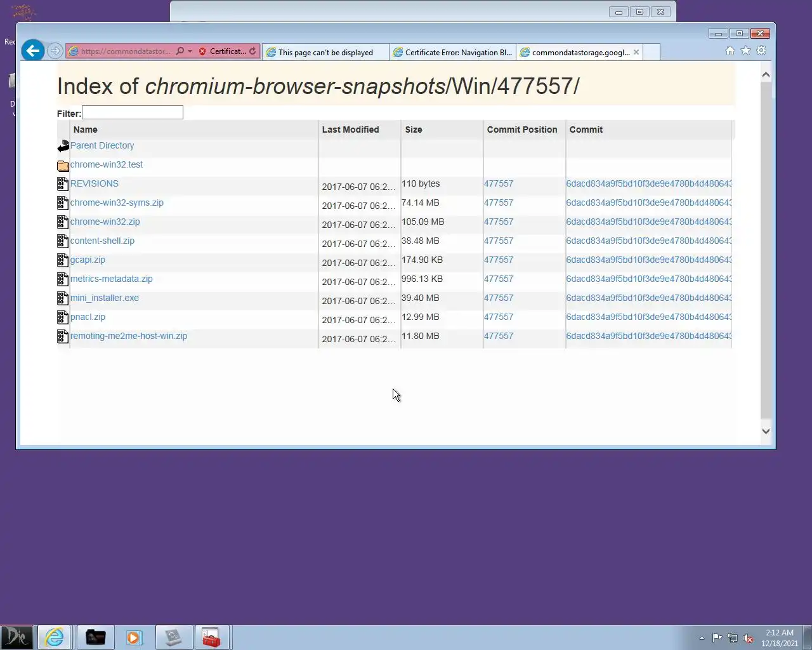Viewport: 812px width, 650px height.
Task: Close the commondatastorage tab
Action: click(x=636, y=52)
